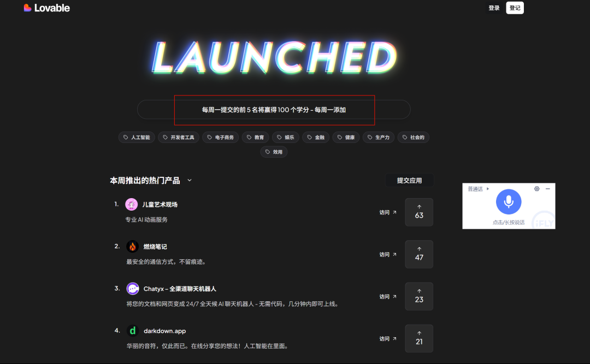Filter by 电子商务 tag

[221, 138]
